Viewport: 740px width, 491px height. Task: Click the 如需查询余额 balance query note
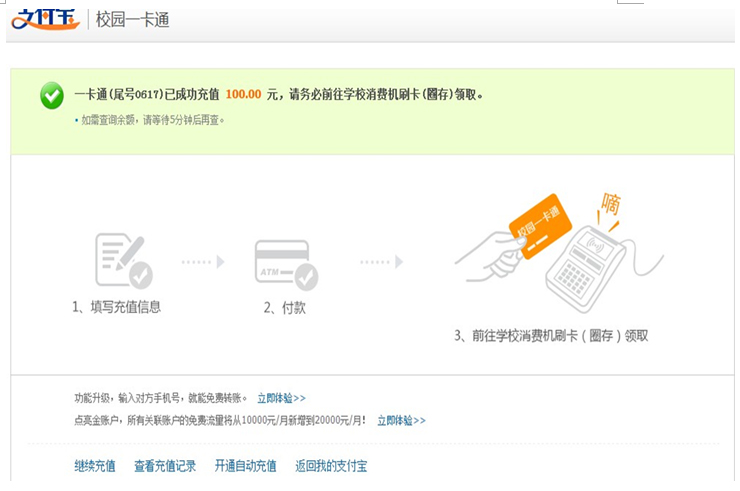(150, 120)
